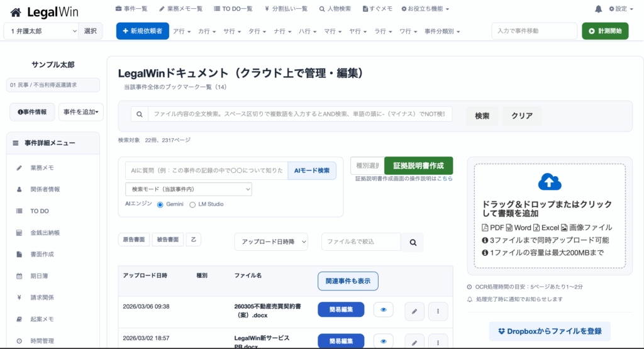This screenshot has height=349, width=644.
Task: Click the LegalWin home logo icon
Action: (16, 12)
